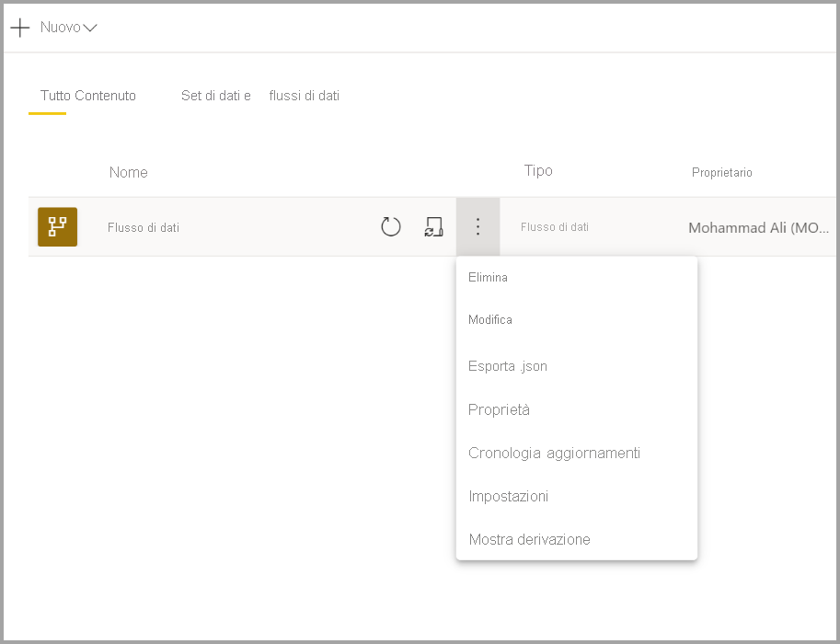Open Impostazioni from the context menu
The image size is (840, 644).
[508, 496]
